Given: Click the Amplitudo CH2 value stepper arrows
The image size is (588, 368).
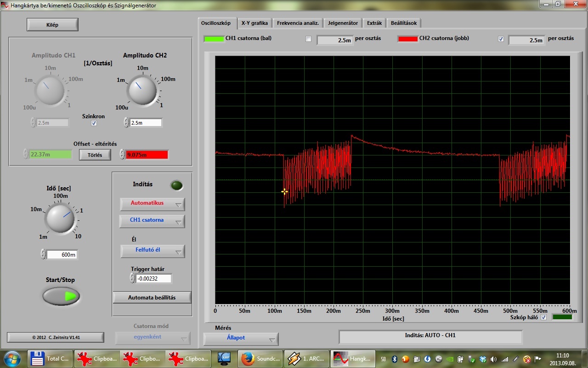Looking at the screenshot, I should (x=126, y=122).
